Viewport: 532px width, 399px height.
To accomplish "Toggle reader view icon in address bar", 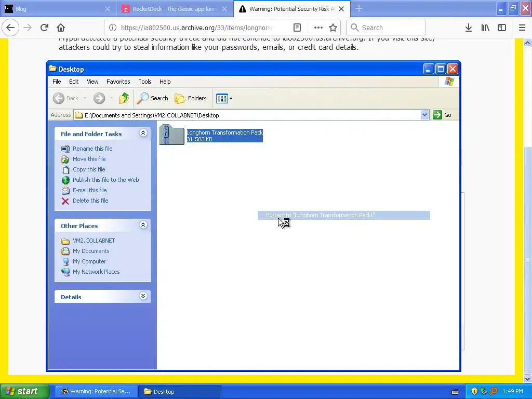I will coord(297,28).
